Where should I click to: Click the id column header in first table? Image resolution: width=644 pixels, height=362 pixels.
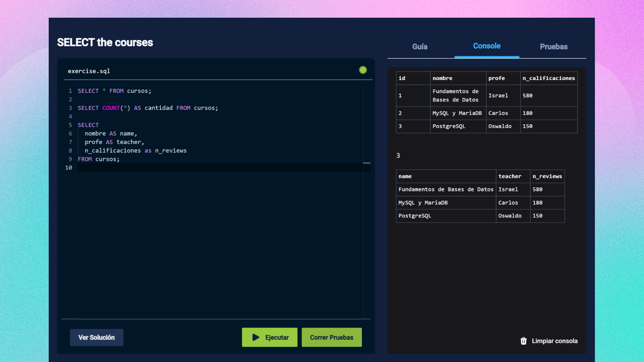(401, 78)
